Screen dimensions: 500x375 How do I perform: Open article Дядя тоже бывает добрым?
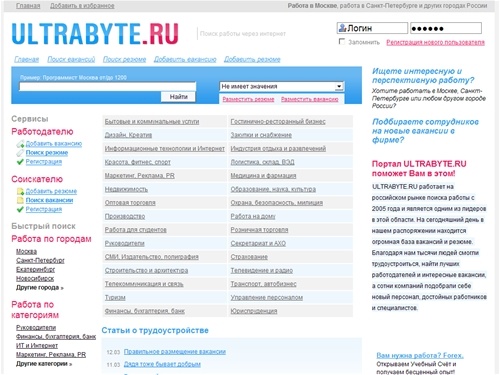tap(162, 364)
